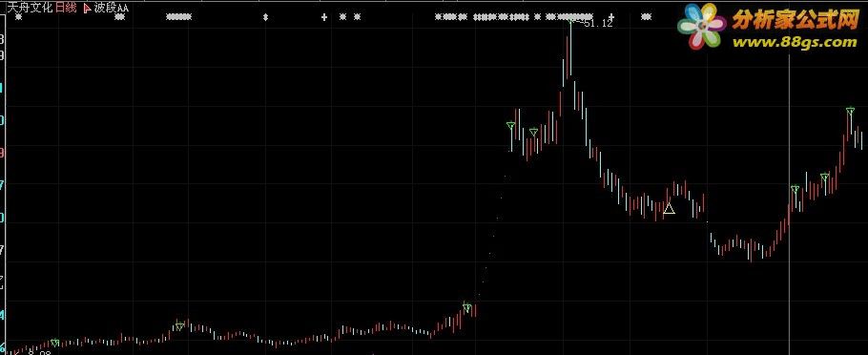The height and width of the screenshot is (355, 868).
Task: Click the 51.12 high price label
Action: click(598, 24)
